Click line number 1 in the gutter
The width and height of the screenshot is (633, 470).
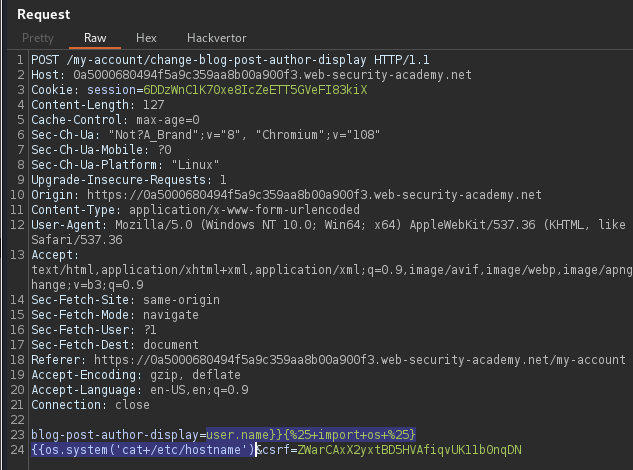(20, 60)
